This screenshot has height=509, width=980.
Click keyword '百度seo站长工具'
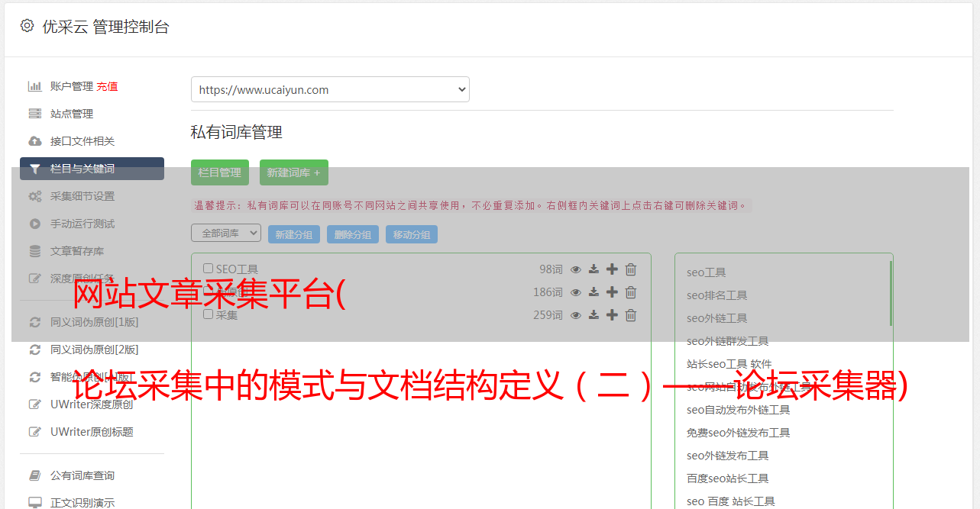point(728,478)
